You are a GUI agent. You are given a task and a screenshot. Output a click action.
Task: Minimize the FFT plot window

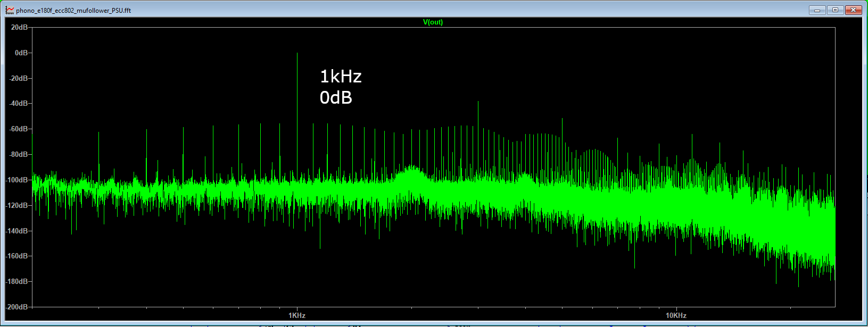click(x=817, y=10)
